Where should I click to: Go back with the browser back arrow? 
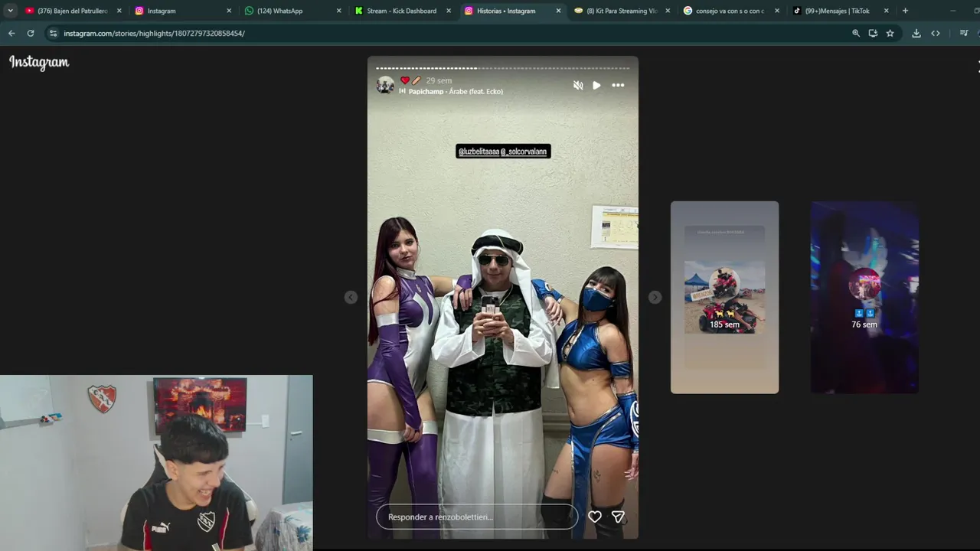(11, 33)
